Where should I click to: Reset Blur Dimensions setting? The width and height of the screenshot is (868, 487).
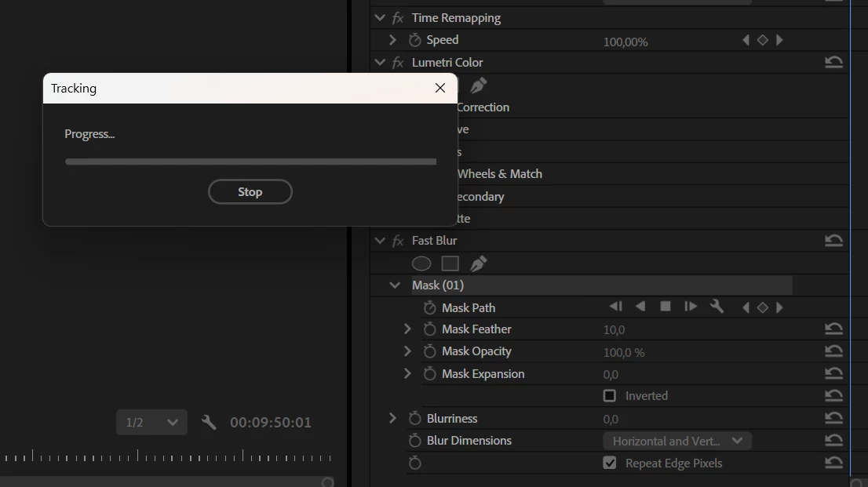tap(833, 440)
